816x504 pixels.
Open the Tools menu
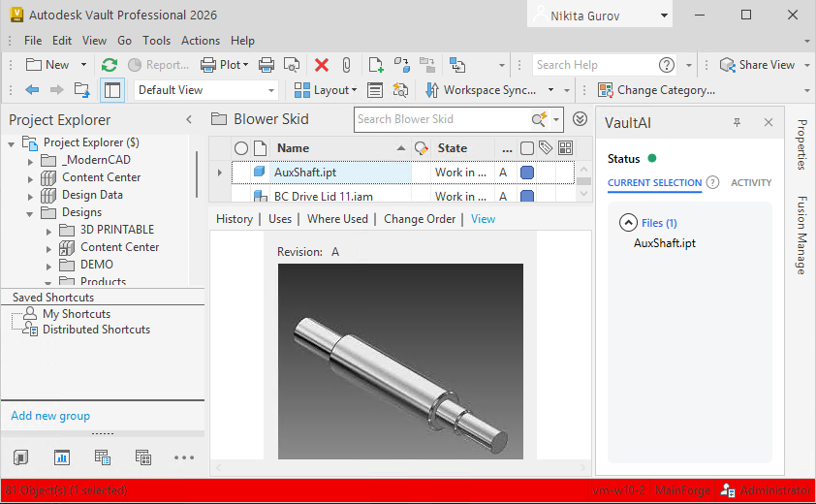tap(157, 41)
